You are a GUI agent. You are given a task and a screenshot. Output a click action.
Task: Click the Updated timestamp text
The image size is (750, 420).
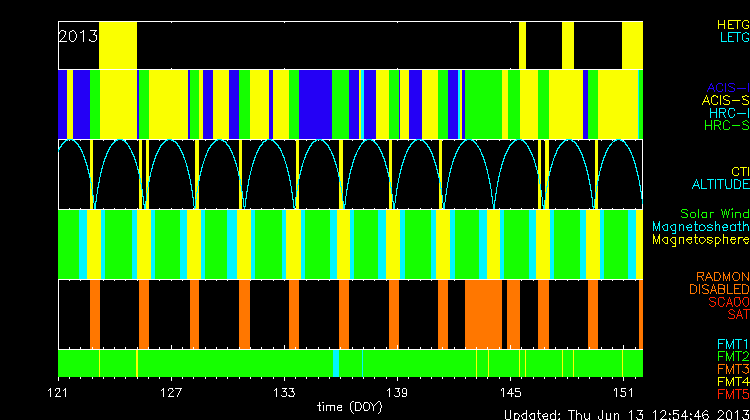(x=625, y=413)
